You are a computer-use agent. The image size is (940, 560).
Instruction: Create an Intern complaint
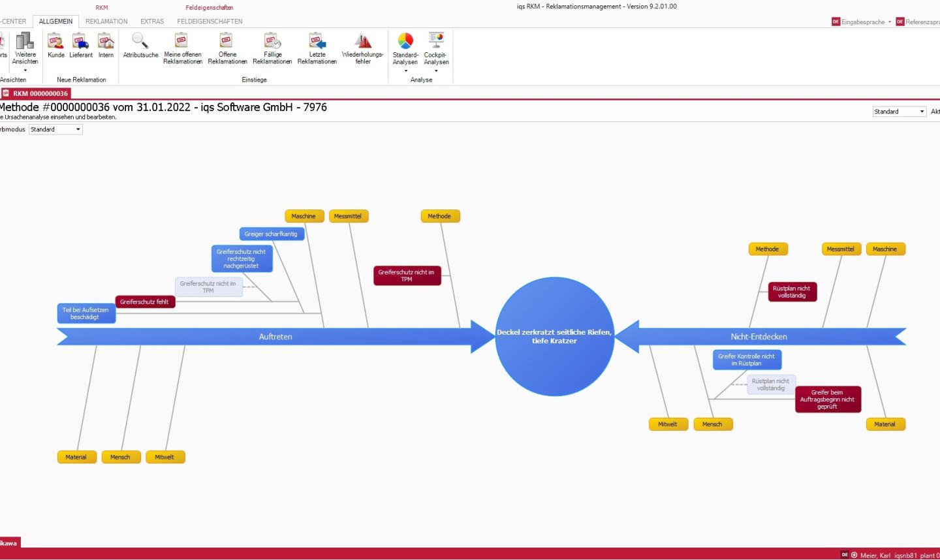105,46
